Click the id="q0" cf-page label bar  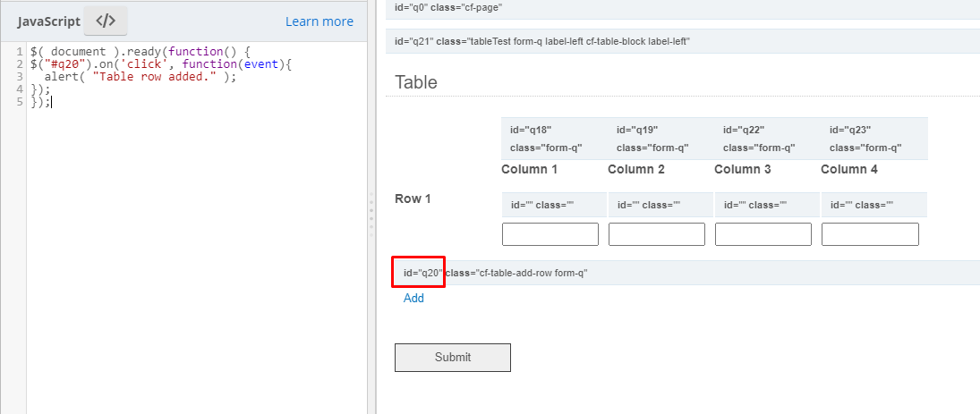(683, 8)
